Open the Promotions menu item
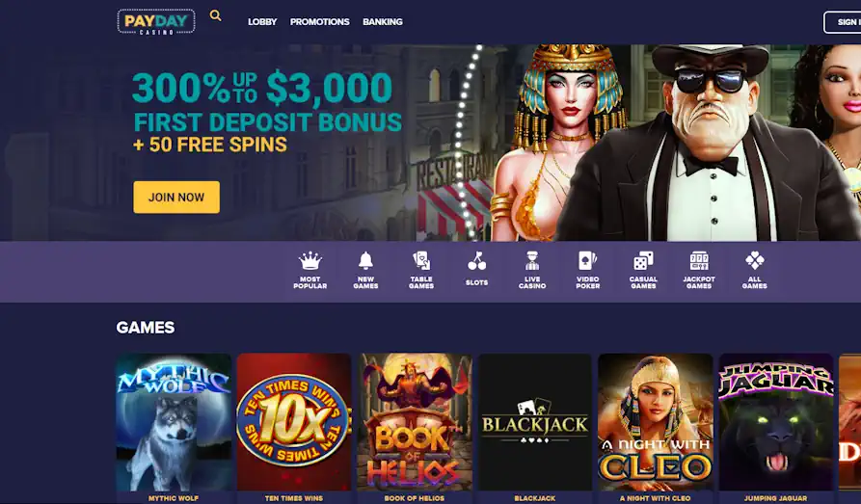This screenshot has height=504, width=861. [x=319, y=22]
